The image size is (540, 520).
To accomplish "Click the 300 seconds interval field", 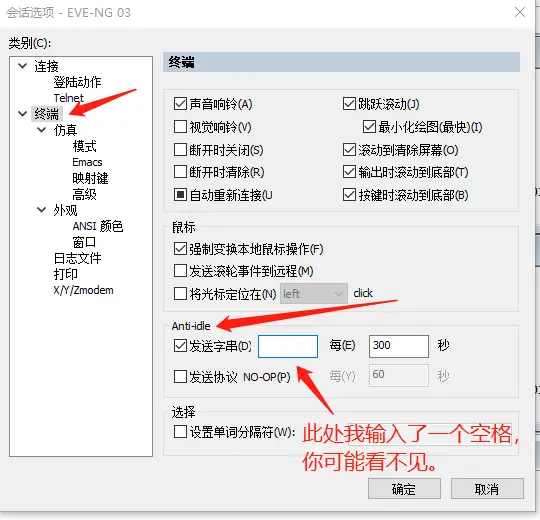I will (x=399, y=346).
